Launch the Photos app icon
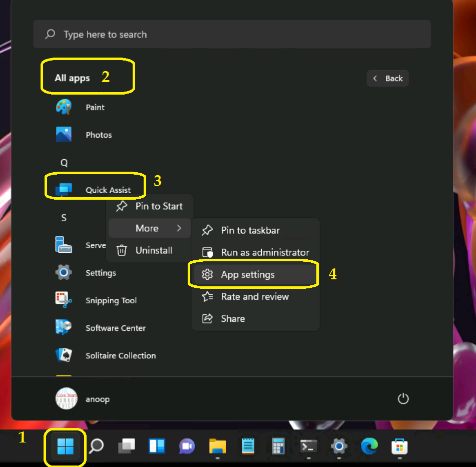The image size is (476, 467). (x=64, y=134)
